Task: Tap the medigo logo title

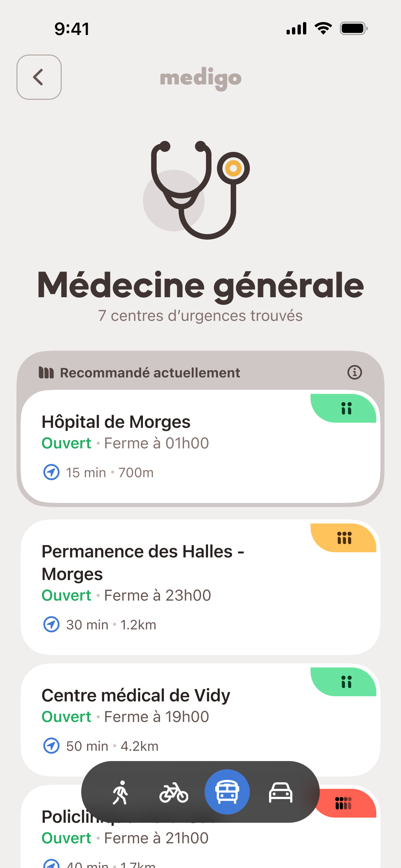Action: point(200,78)
